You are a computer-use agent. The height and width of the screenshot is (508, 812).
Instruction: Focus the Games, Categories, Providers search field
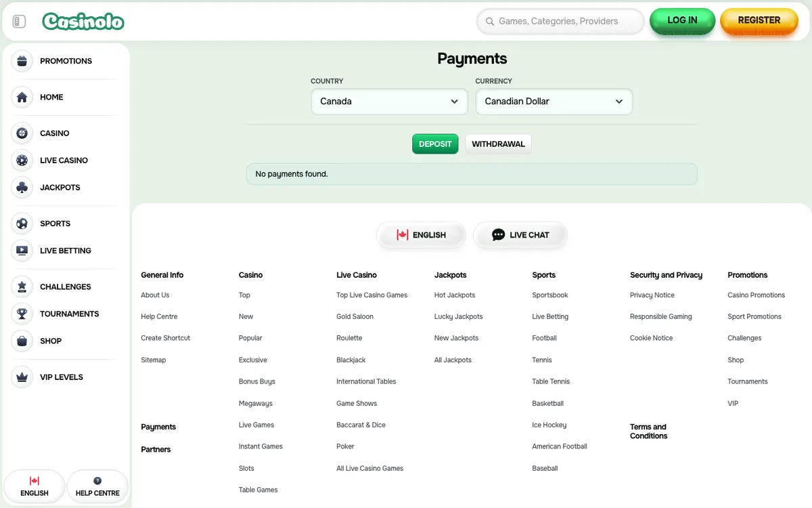560,22
